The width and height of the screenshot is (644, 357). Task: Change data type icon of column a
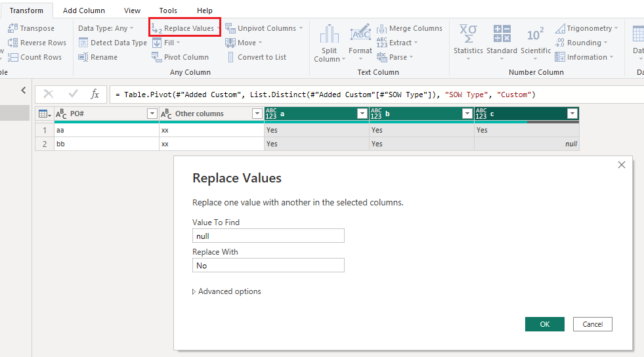pos(271,114)
